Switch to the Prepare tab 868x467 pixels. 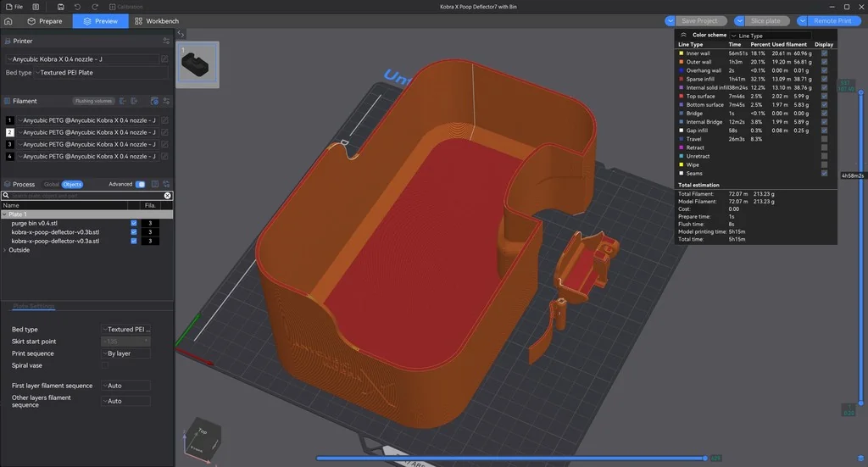tap(44, 20)
